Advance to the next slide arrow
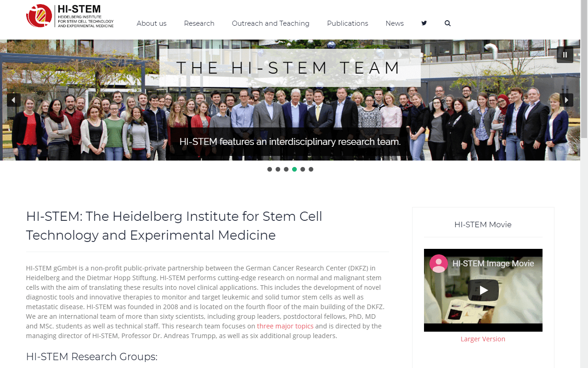Image resolution: width=588 pixels, height=368 pixels. (x=566, y=100)
